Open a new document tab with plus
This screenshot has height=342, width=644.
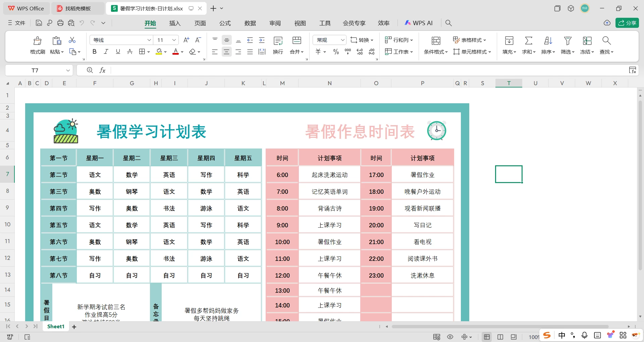point(213,8)
